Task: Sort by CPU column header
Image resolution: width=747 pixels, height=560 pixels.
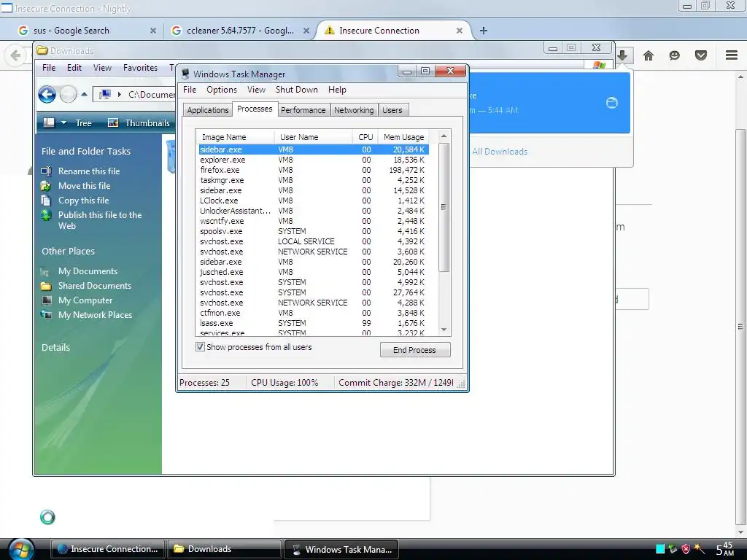Action: pos(365,136)
